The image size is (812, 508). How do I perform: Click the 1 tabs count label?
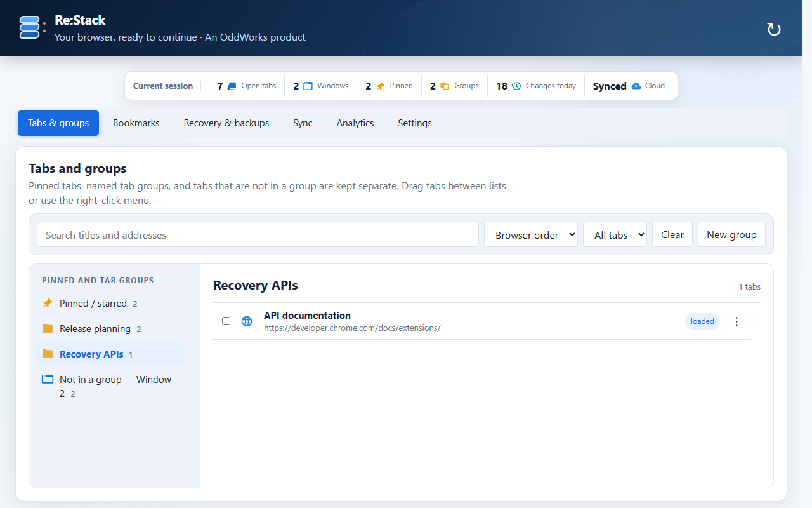pyautogui.click(x=750, y=286)
